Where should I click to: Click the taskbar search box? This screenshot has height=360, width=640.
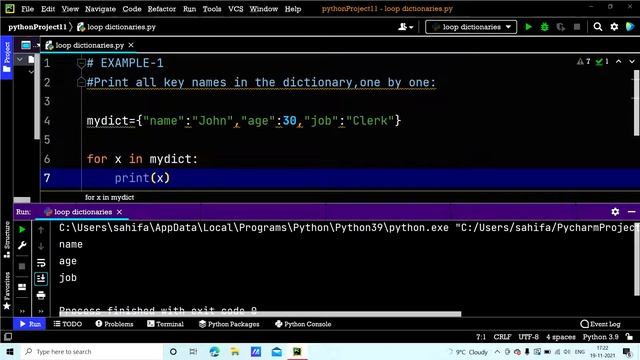click(91, 352)
